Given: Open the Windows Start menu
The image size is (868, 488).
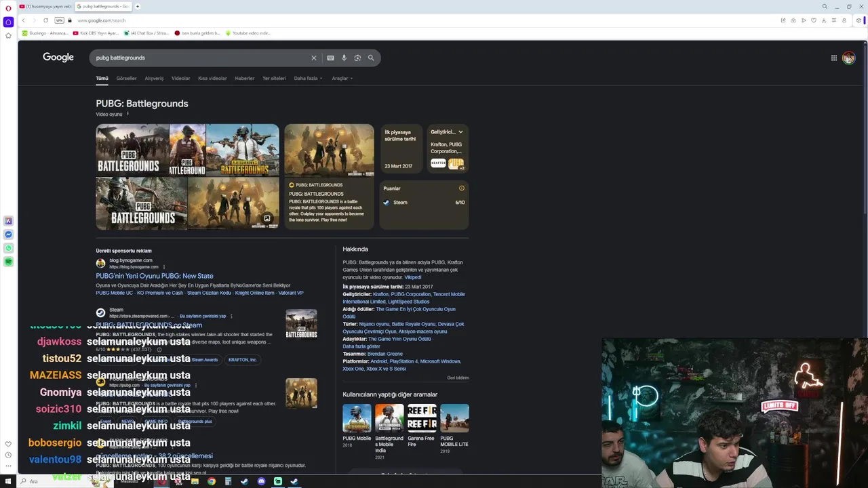Looking at the screenshot, I should point(7,481).
